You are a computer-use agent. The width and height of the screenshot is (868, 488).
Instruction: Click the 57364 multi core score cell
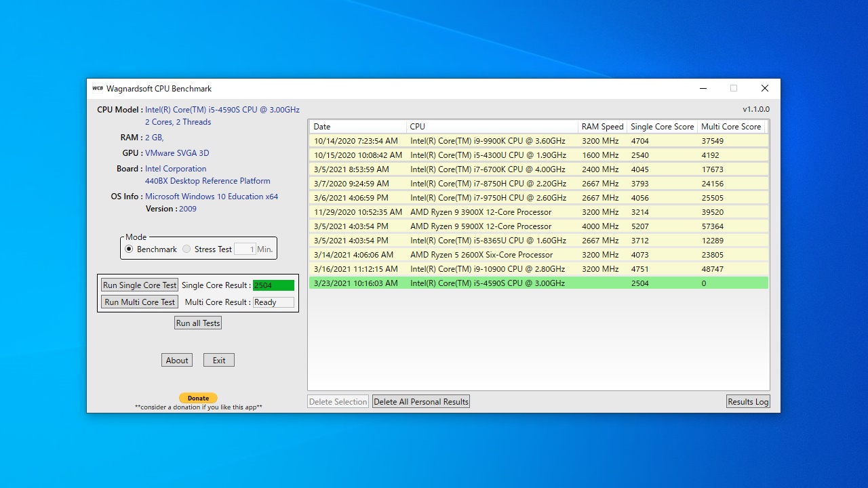(x=712, y=226)
